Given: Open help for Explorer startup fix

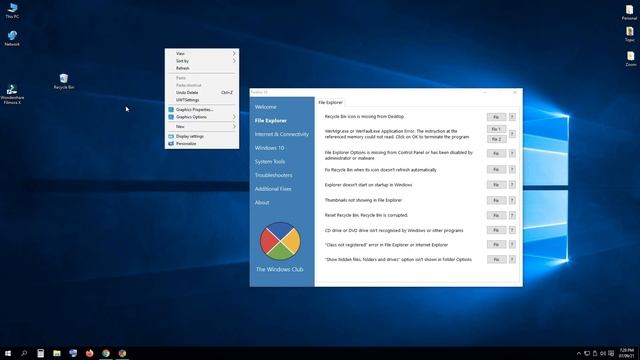Looking at the screenshot, I should click(x=512, y=185).
